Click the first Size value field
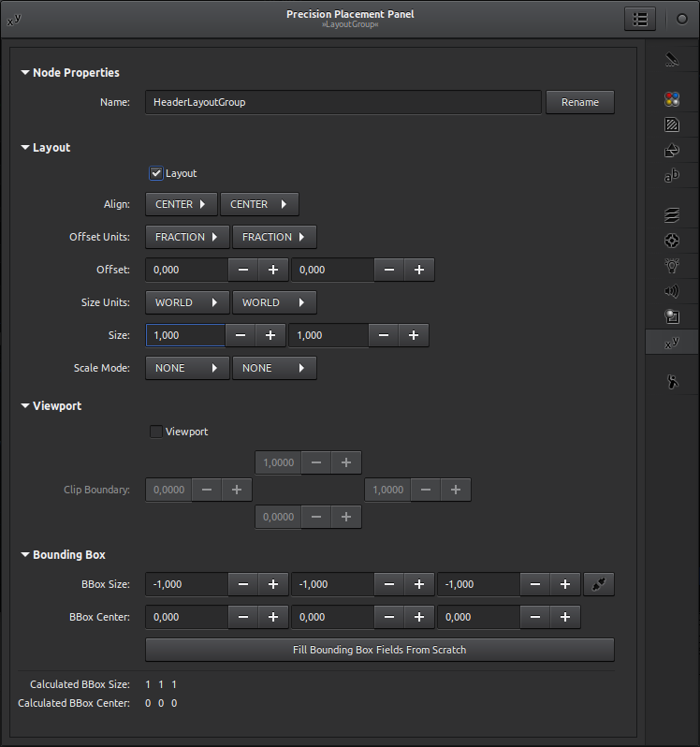The image size is (700, 747). [x=185, y=335]
